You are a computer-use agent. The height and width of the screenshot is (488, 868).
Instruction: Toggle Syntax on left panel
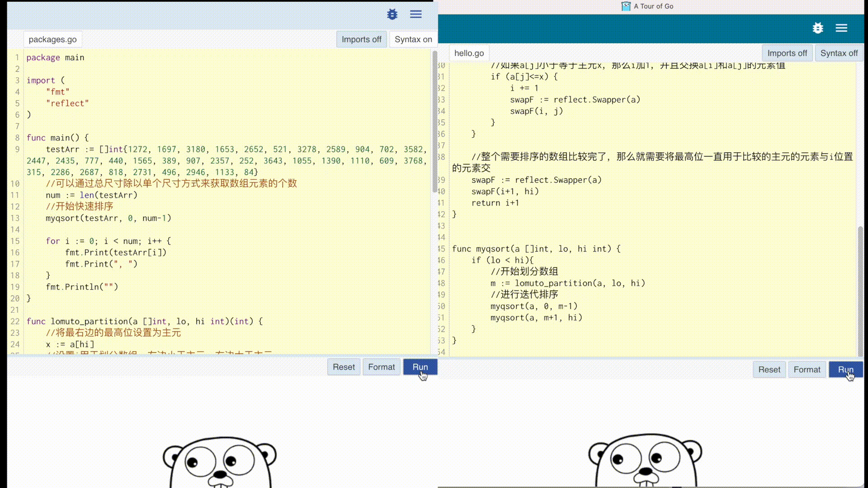pyautogui.click(x=413, y=39)
